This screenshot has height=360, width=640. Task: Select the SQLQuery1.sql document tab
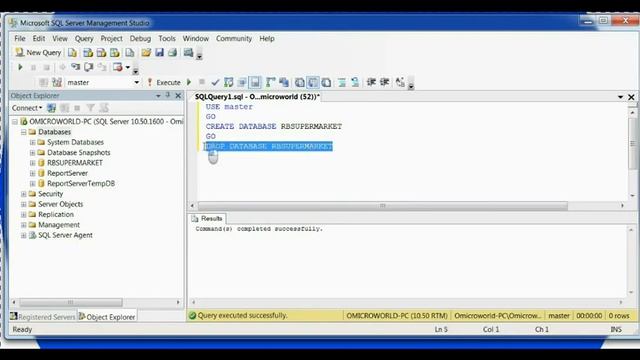[257, 97]
